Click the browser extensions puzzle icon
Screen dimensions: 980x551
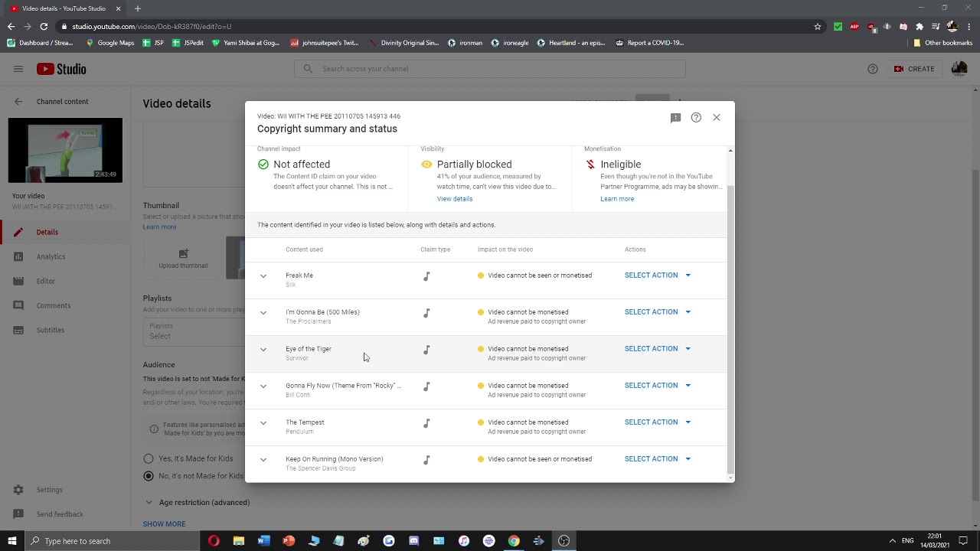pos(920,26)
